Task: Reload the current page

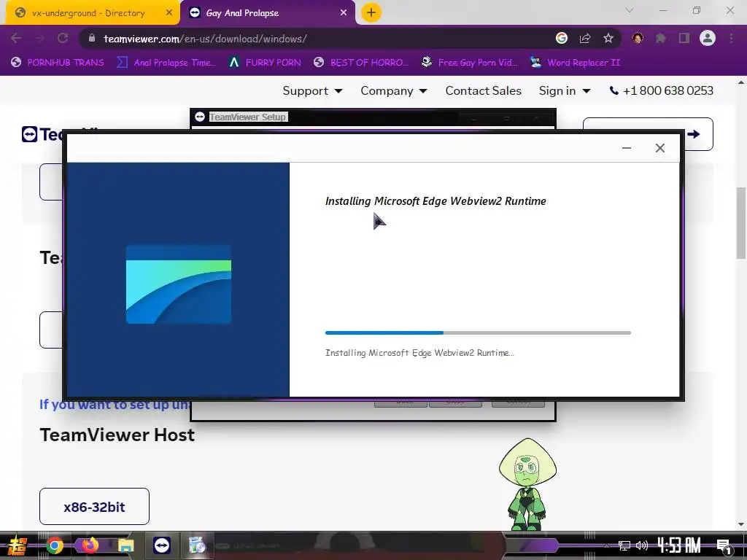Action: [63, 38]
